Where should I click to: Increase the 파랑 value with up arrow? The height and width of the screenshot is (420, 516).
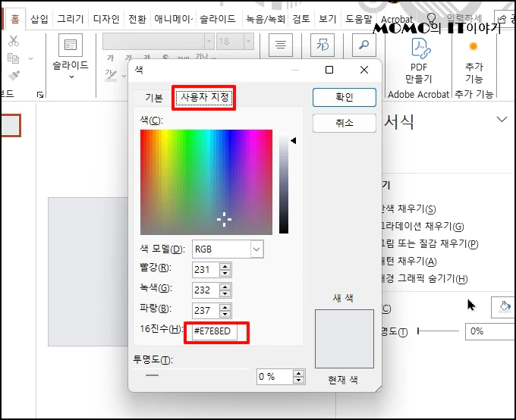pos(225,307)
